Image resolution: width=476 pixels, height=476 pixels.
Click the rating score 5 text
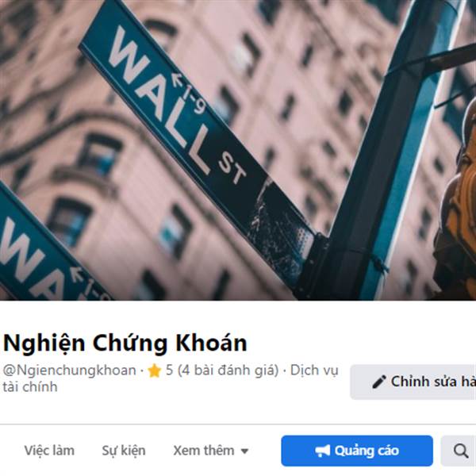pyautogui.click(x=169, y=370)
